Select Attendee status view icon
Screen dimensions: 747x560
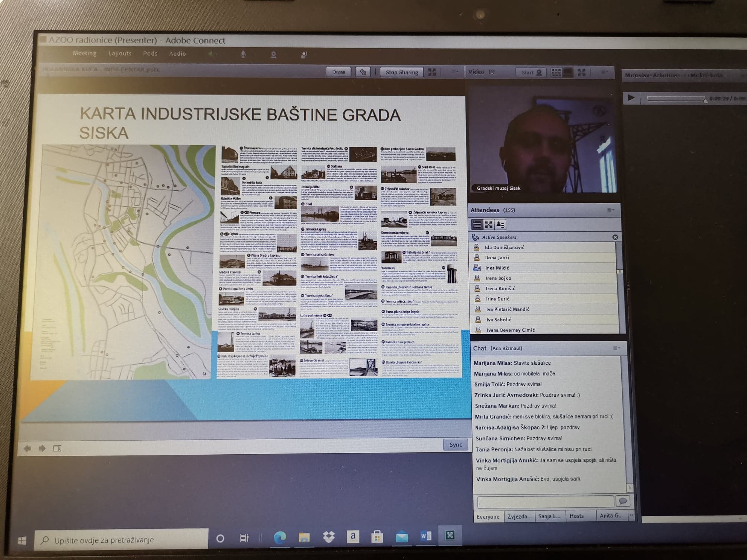(x=500, y=225)
